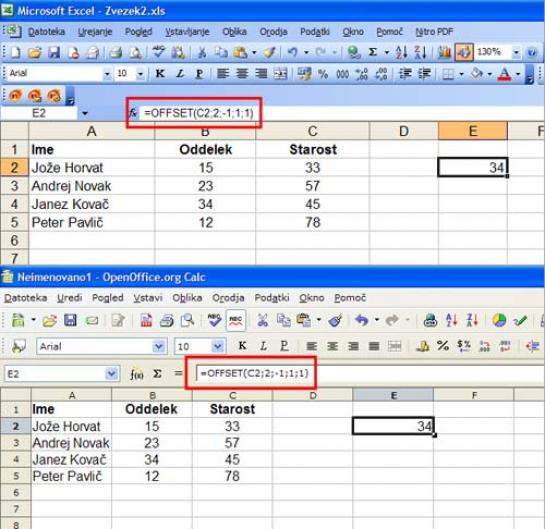Screen dimensions: 545x529
Task: Click the Sum sigma in Calc formula bar
Action: 157,374
